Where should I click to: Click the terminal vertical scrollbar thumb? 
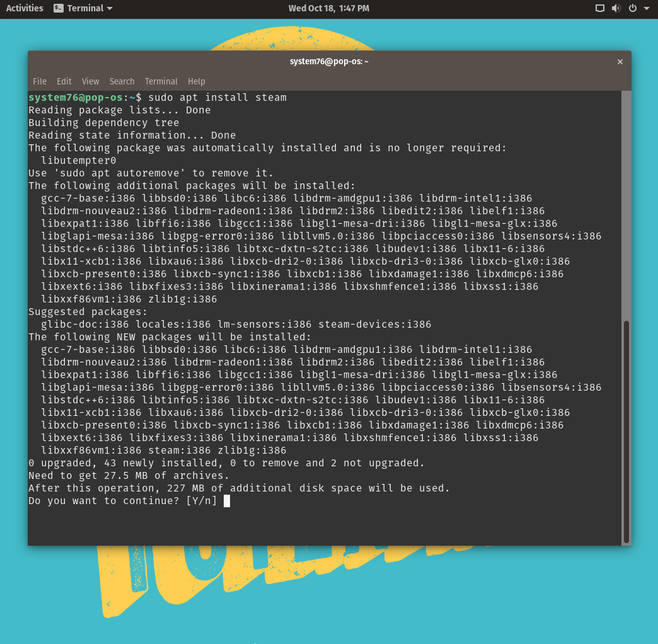[x=626, y=432]
